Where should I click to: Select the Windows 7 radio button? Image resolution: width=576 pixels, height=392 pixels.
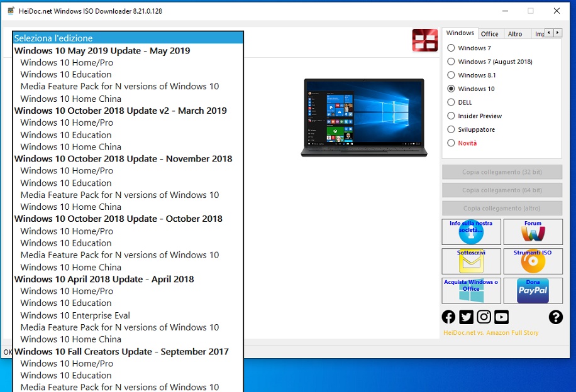pyautogui.click(x=468, y=48)
